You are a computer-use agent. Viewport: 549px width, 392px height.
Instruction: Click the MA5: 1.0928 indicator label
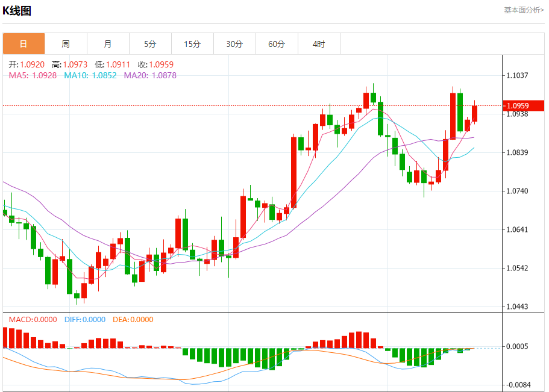tap(33, 75)
